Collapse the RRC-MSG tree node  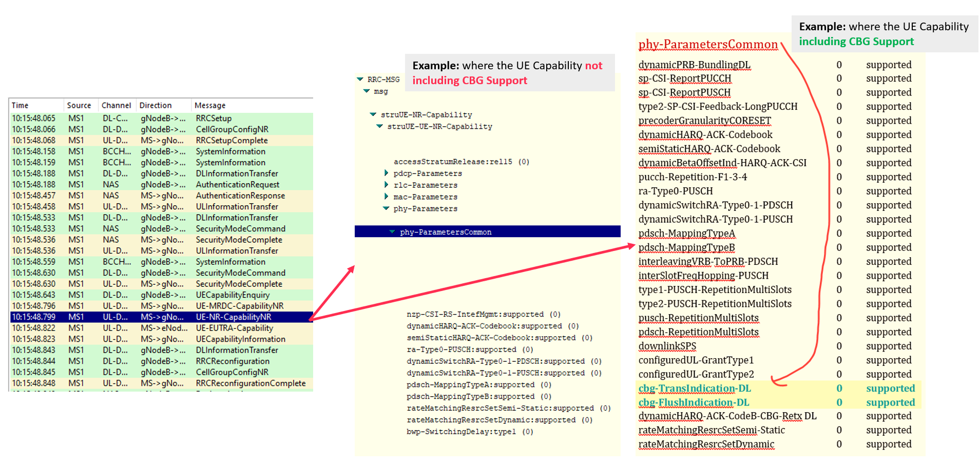[360, 80]
